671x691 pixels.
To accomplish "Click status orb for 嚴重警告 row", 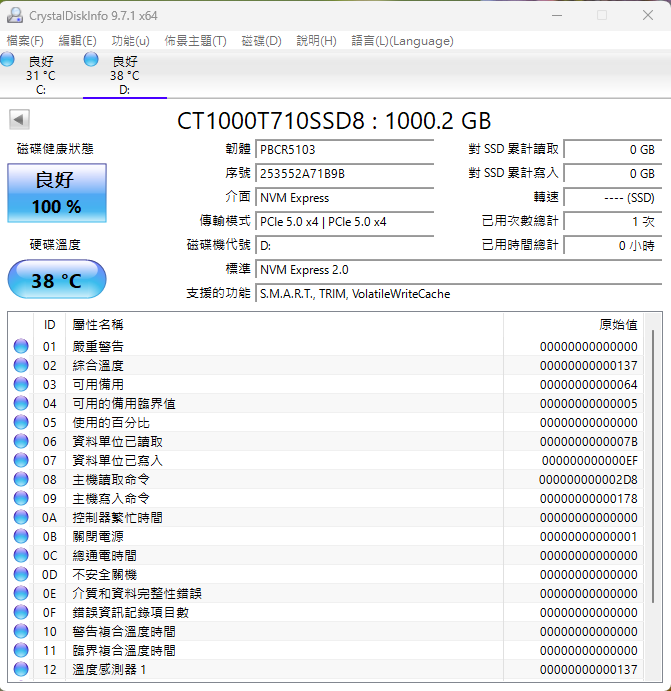I will (21, 346).
